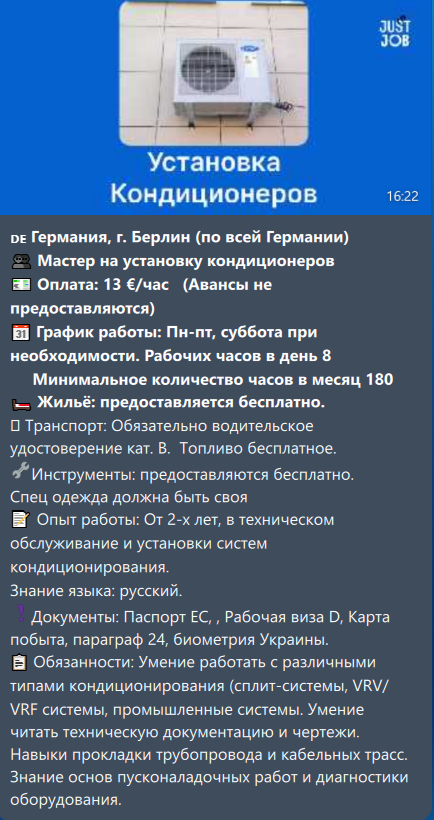Click the bed emoji next to Жильё
The image size is (434, 820).
(21, 404)
